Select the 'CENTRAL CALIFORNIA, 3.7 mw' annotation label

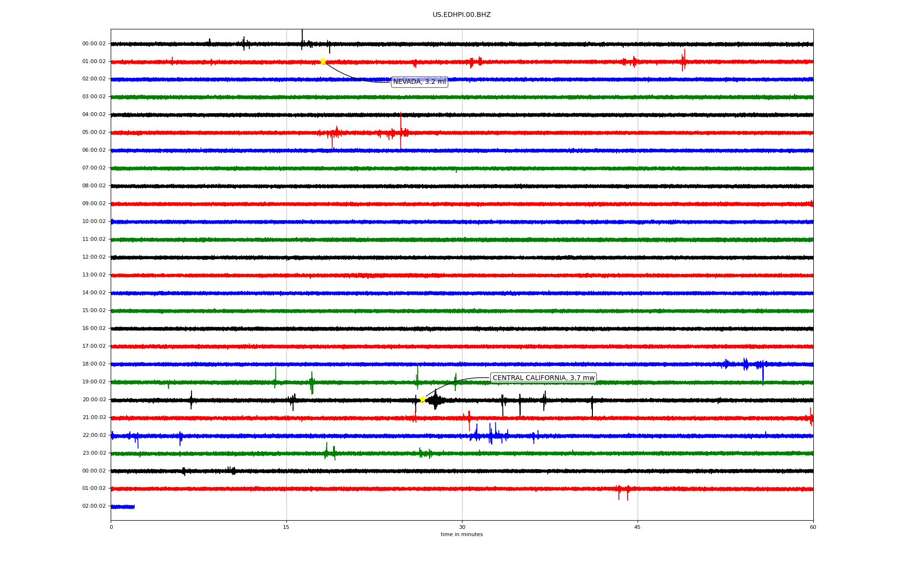(543, 378)
